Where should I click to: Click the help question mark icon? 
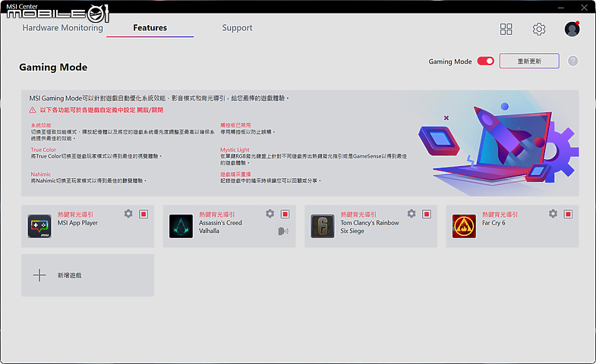click(x=572, y=61)
